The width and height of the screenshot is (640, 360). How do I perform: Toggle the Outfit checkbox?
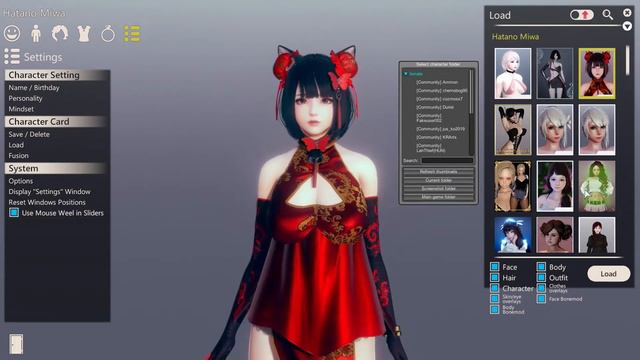click(541, 278)
